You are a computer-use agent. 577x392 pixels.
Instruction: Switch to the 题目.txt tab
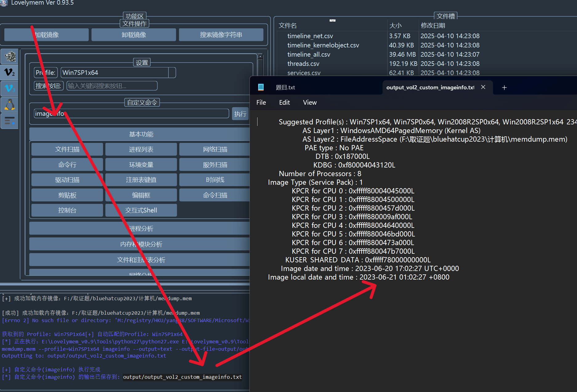tap(285, 87)
